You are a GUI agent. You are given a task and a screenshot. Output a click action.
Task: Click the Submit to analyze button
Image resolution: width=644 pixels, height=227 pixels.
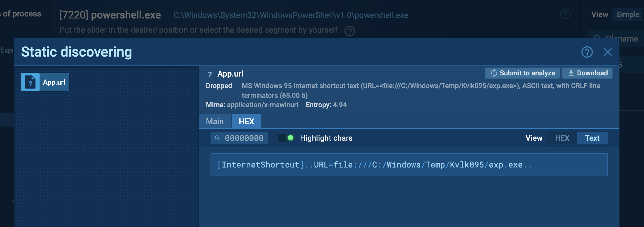click(522, 73)
